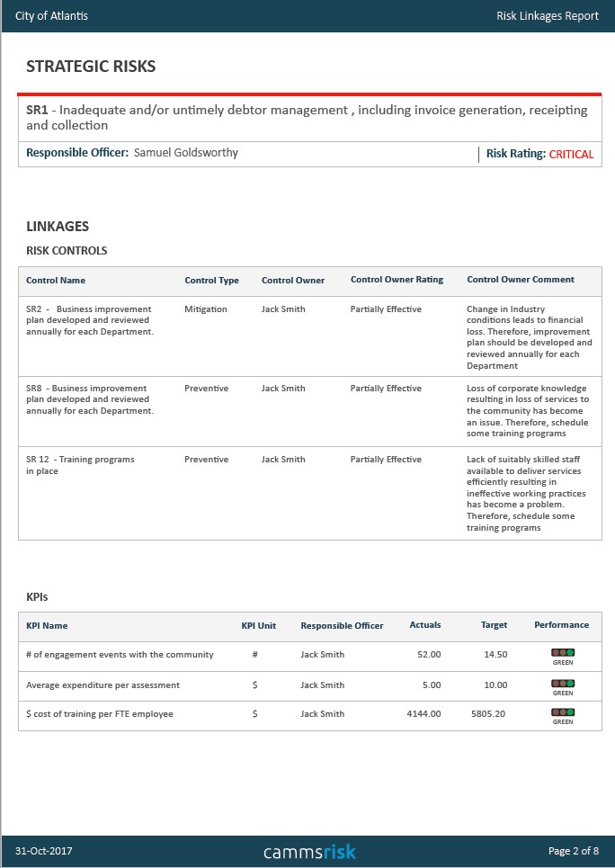The width and height of the screenshot is (615, 868).
Task: Click City of Atlantis in header
Action: 51,15
